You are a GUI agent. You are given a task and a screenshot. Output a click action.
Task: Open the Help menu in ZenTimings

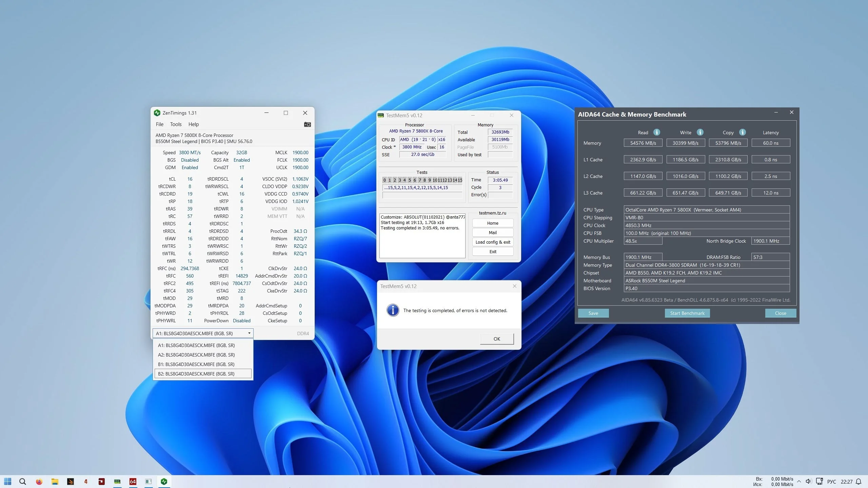pos(193,124)
